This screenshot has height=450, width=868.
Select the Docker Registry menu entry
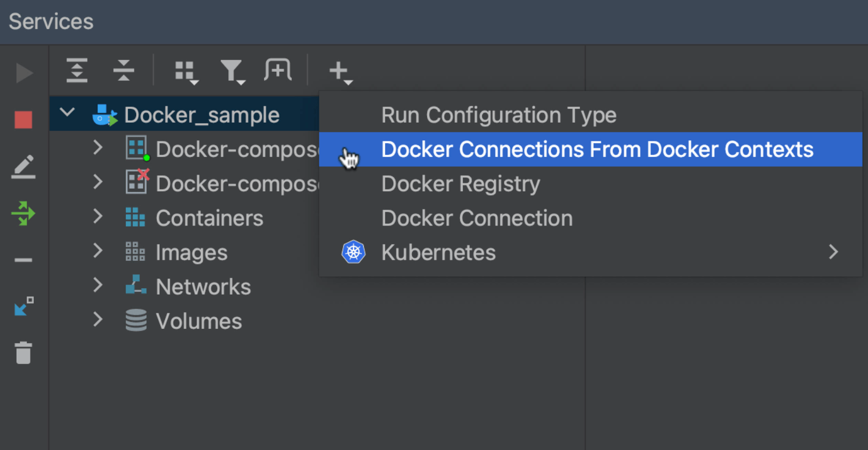point(460,184)
